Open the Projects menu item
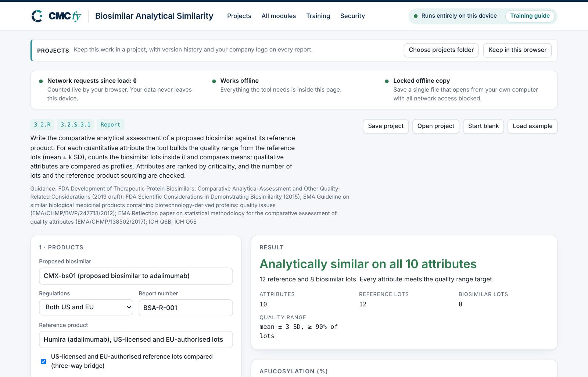This screenshot has height=377, width=588. (239, 16)
